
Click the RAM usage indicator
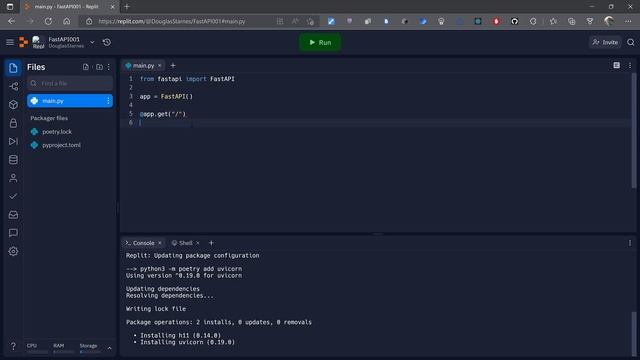[x=63, y=348]
